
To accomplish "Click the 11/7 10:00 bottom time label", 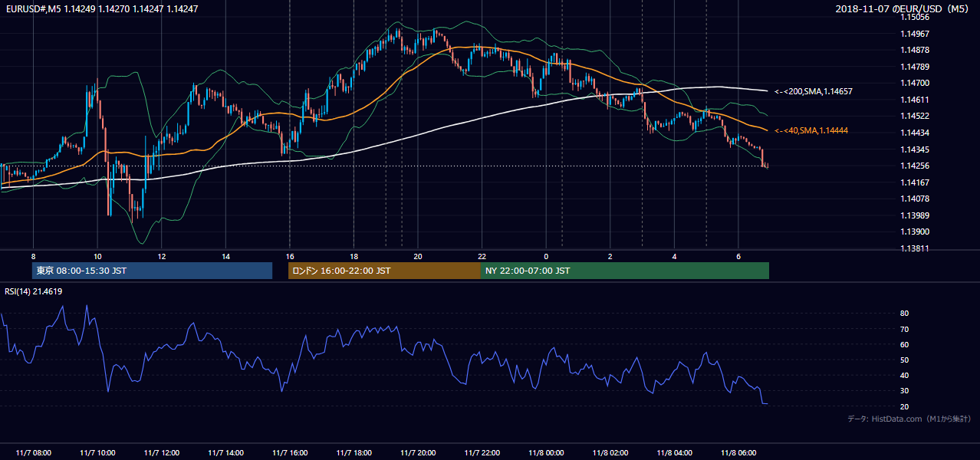I will (97, 452).
